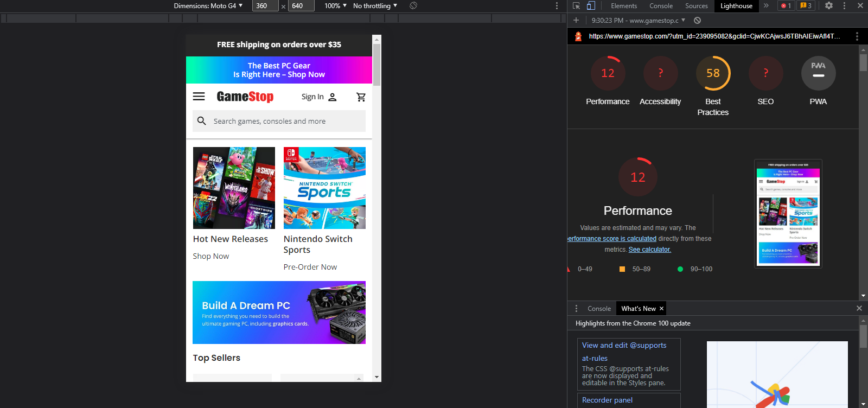
Task: Open the GameStop shopping cart
Action: [x=361, y=97]
